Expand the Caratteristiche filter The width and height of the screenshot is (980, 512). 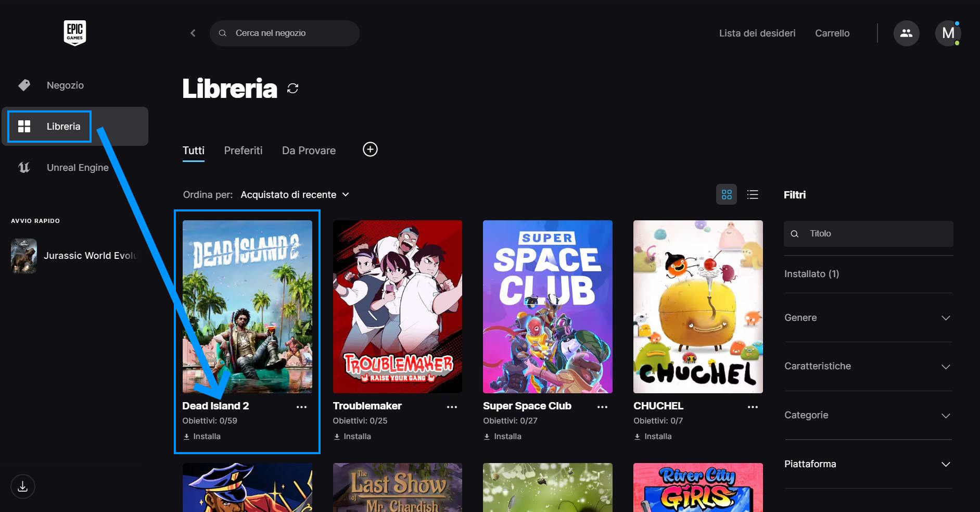point(868,366)
